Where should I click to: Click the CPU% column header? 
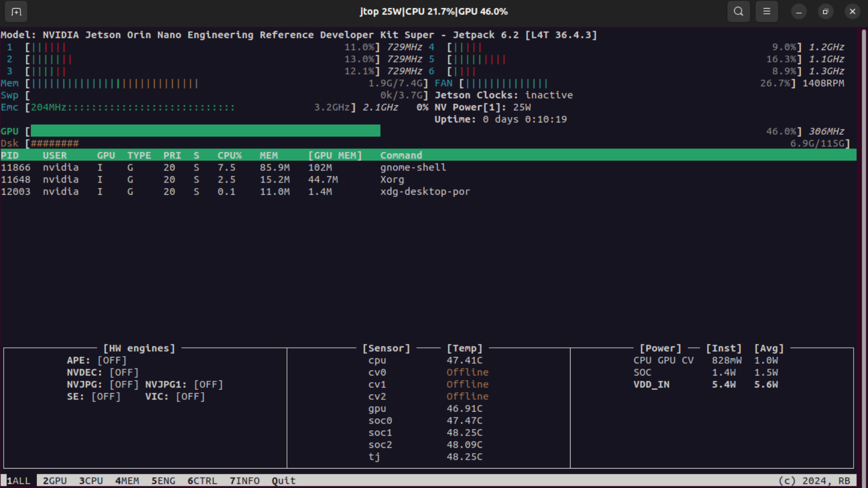[229, 155]
